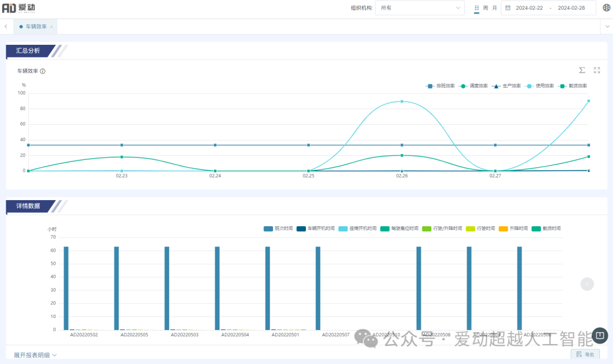
Task: Open the tab list chevron dropdown
Action: pos(606,27)
